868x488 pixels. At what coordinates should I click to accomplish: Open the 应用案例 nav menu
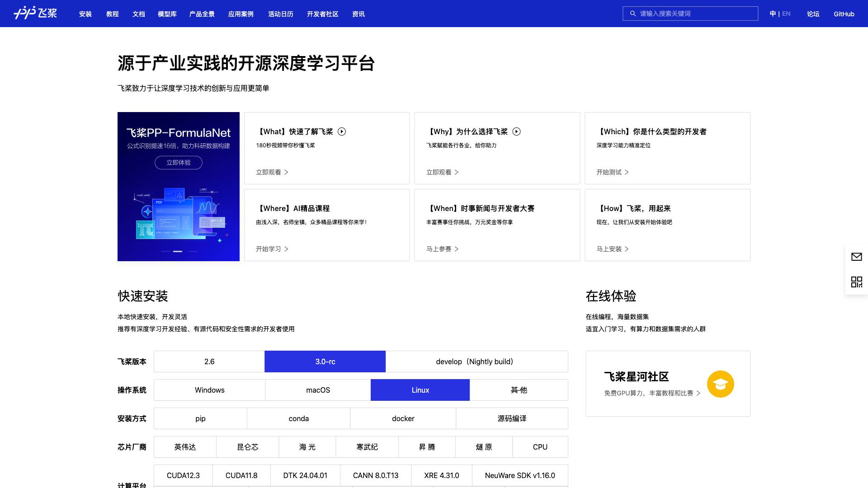[x=241, y=14]
